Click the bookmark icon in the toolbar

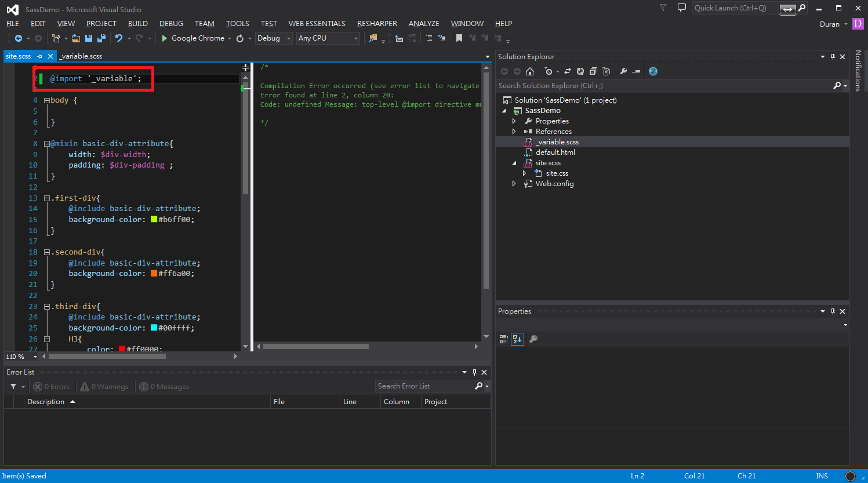(x=459, y=38)
